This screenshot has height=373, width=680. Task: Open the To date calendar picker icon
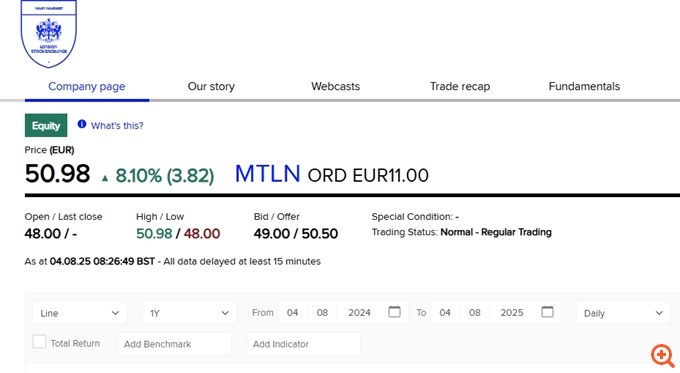(x=547, y=312)
